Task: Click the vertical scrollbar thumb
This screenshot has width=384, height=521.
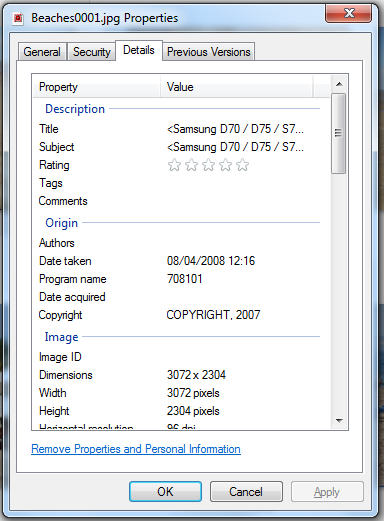Action: coord(339,133)
